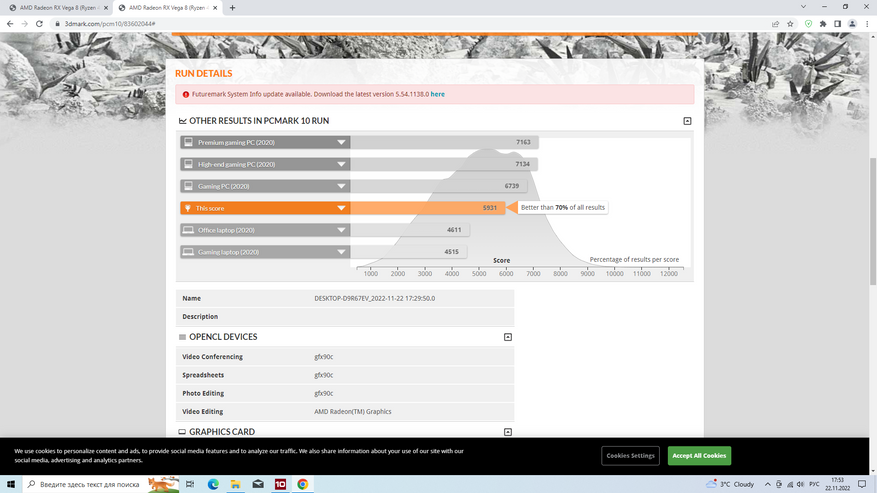Image resolution: width=877 pixels, height=493 pixels.
Task: Click the AMD Radeon(TM) Graphics value
Action: [352, 411]
